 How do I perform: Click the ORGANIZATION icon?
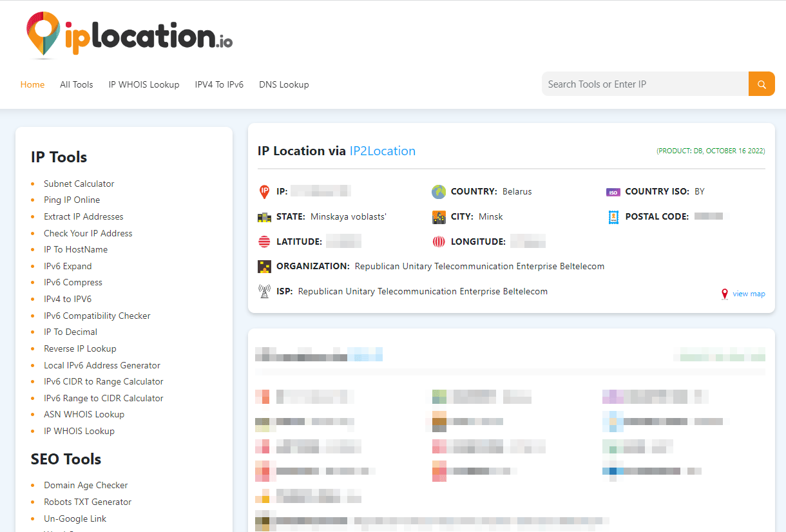click(264, 267)
